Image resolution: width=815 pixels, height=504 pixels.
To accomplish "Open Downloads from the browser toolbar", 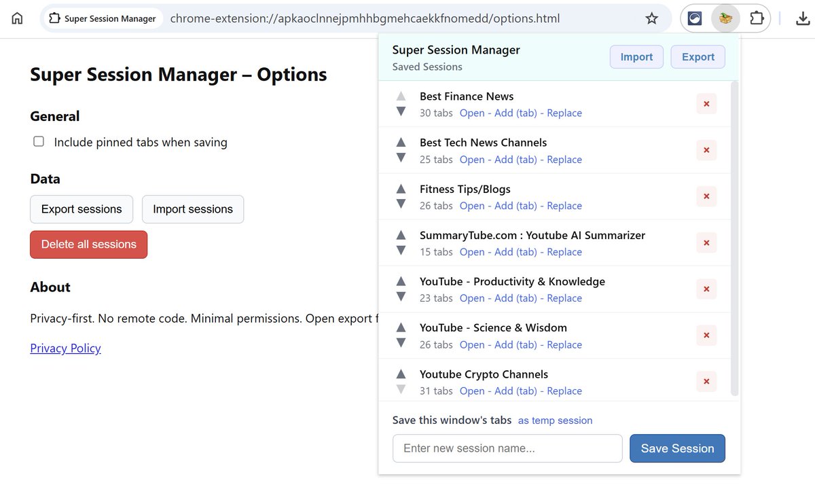I will (x=801, y=18).
